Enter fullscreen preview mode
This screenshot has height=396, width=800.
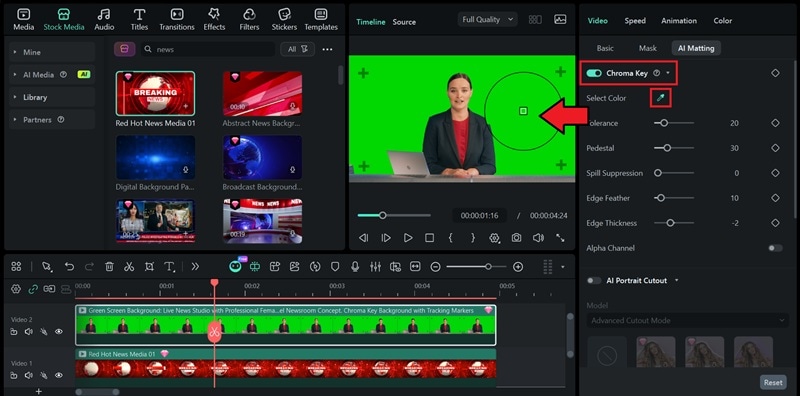pos(560,238)
